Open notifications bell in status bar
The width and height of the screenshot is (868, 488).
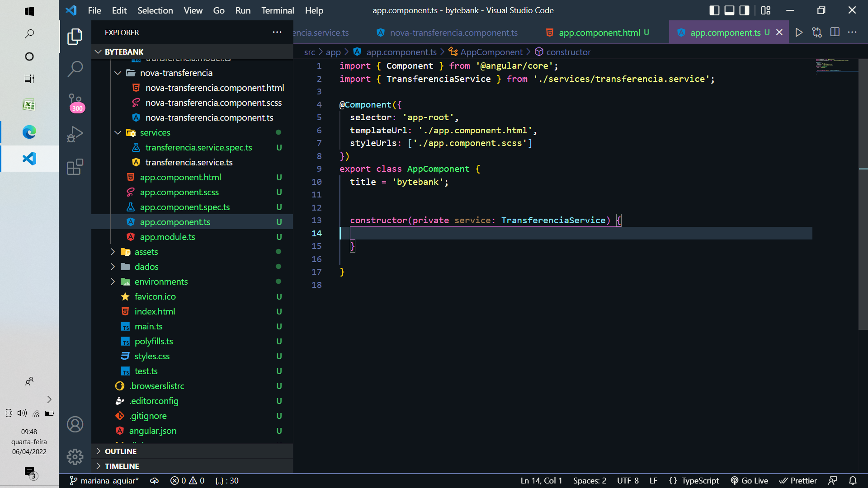click(853, 481)
